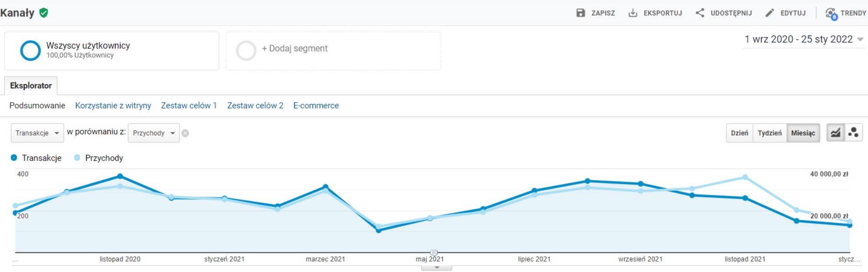This screenshot has width=868, height=272.
Task: Click the green verified shield icon beside Kanały
Action: [44, 13]
